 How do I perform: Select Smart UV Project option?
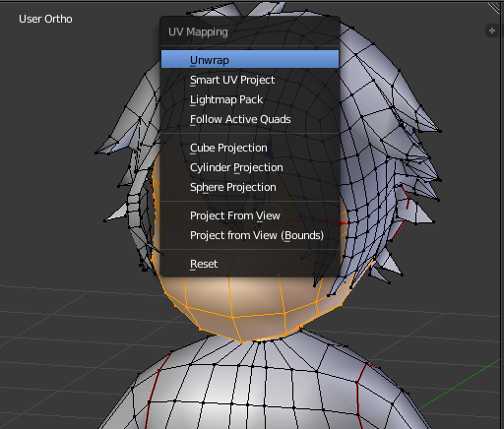coord(250,80)
